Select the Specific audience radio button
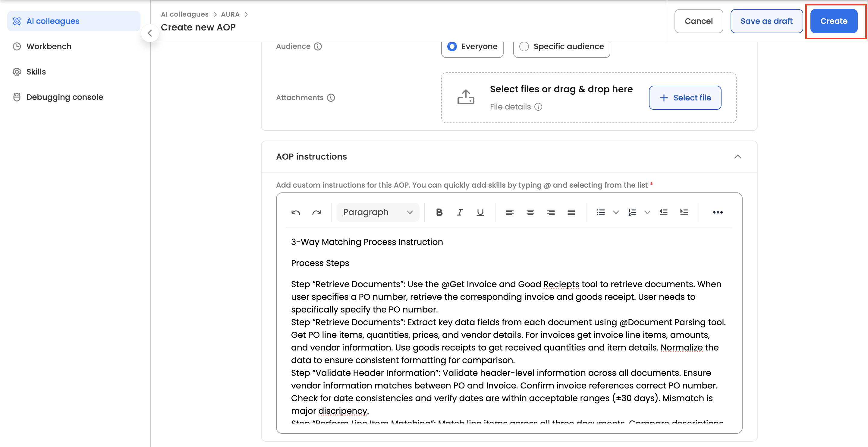 [x=524, y=46]
